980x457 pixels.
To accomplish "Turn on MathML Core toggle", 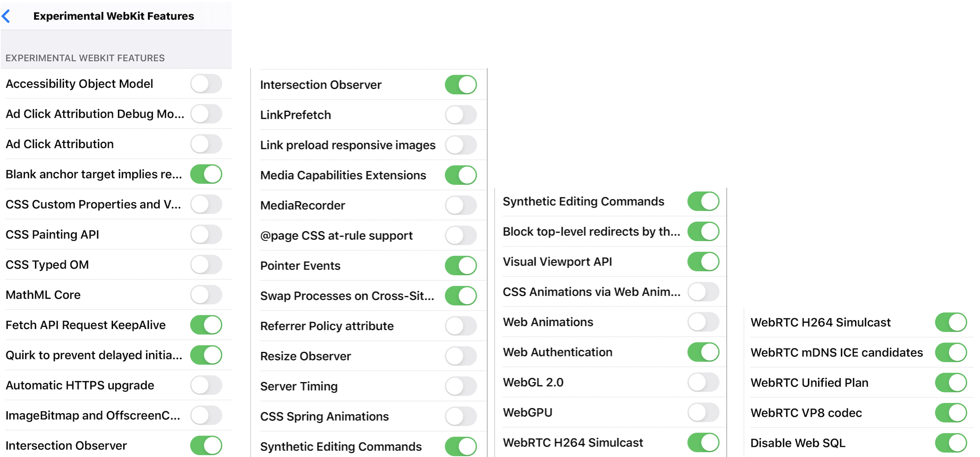I will [x=206, y=295].
